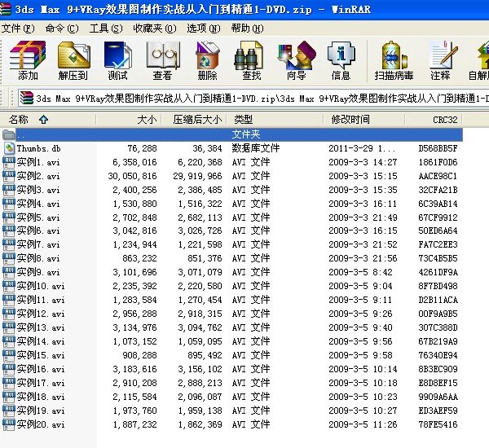Select file name 实例11.avi
489x448 pixels.
(41, 300)
